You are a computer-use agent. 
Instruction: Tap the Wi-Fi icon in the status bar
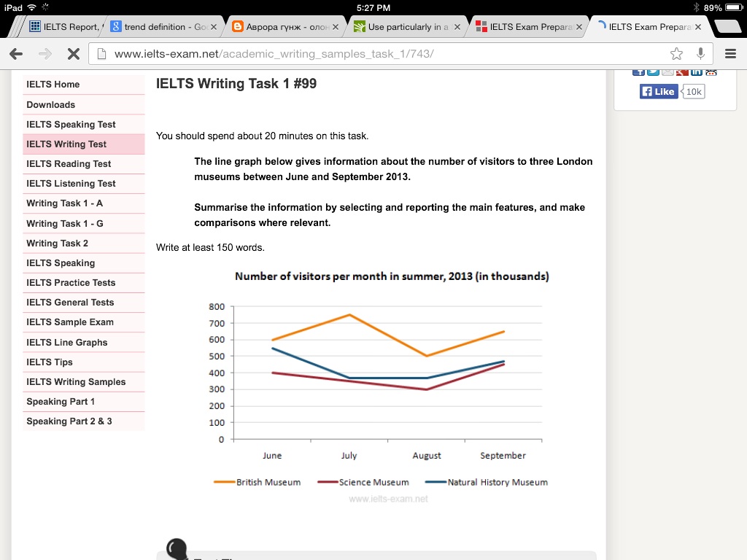[31, 7]
